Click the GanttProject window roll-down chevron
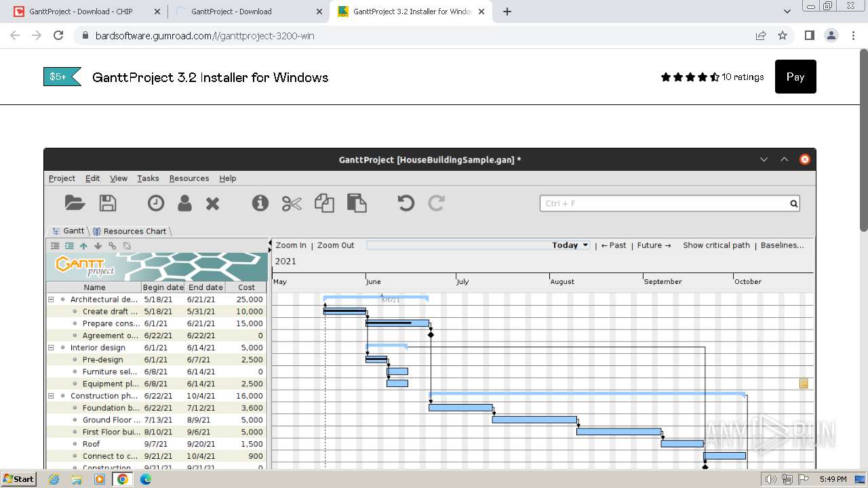 764,160
